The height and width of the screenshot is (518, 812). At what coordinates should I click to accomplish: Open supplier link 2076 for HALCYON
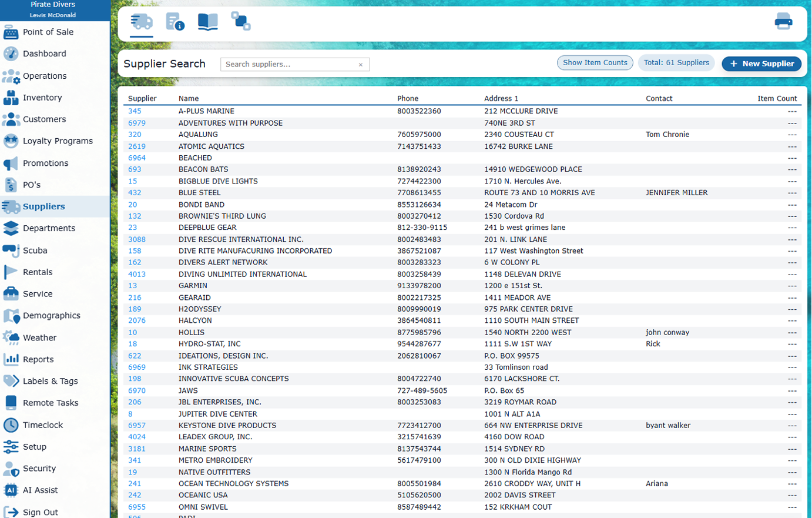[x=136, y=320]
